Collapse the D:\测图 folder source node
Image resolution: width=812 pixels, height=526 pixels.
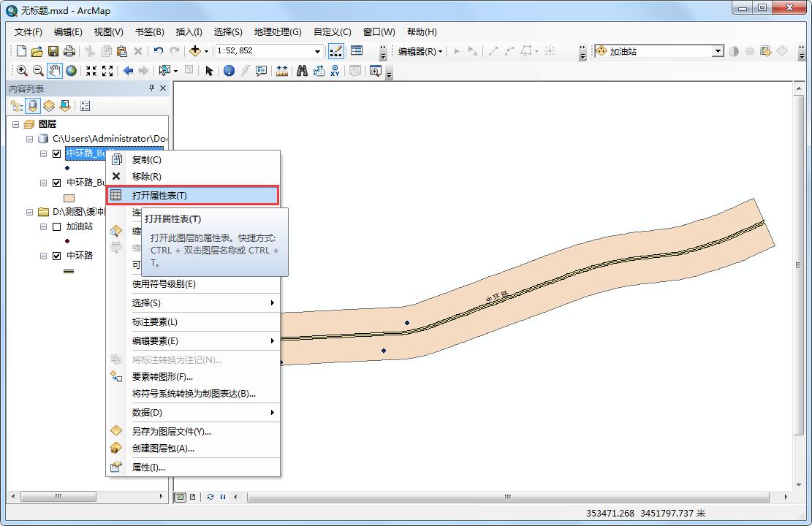pyautogui.click(x=29, y=212)
